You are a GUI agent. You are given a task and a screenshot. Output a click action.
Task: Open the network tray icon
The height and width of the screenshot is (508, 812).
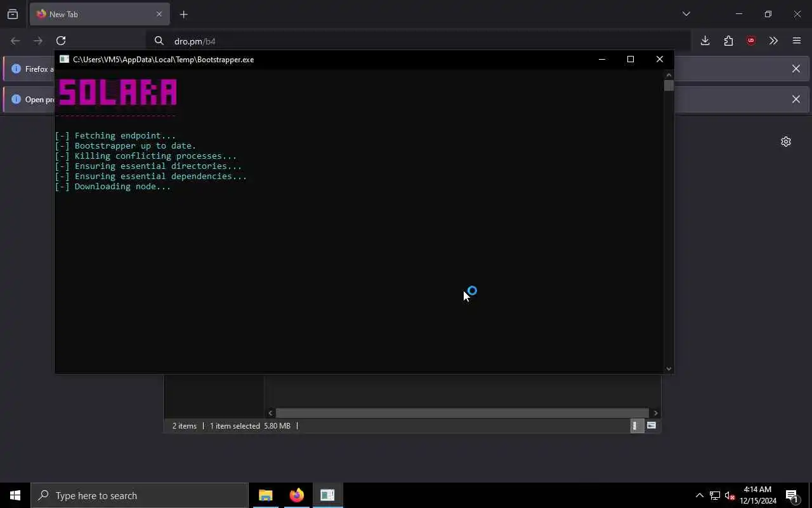click(715, 495)
